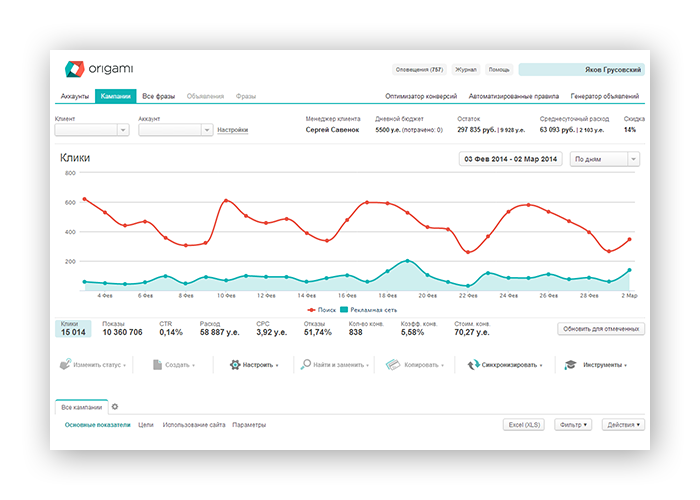Image resolution: width=700 pixels, height=500 pixels.
Task: Click the teal data point on 2 Мар
Action: (x=629, y=270)
